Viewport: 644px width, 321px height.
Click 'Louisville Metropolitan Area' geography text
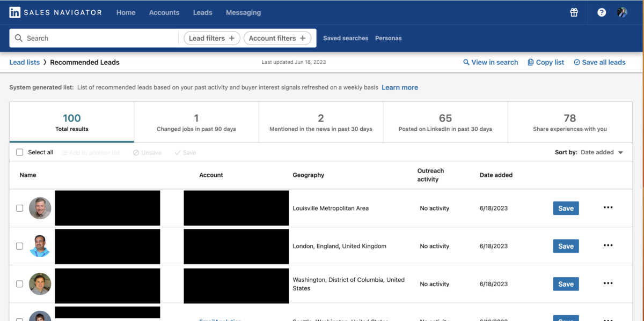[x=331, y=208]
